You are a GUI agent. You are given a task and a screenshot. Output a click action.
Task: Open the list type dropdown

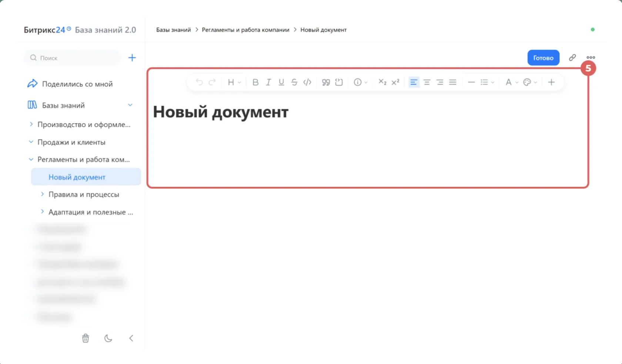(x=487, y=82)
